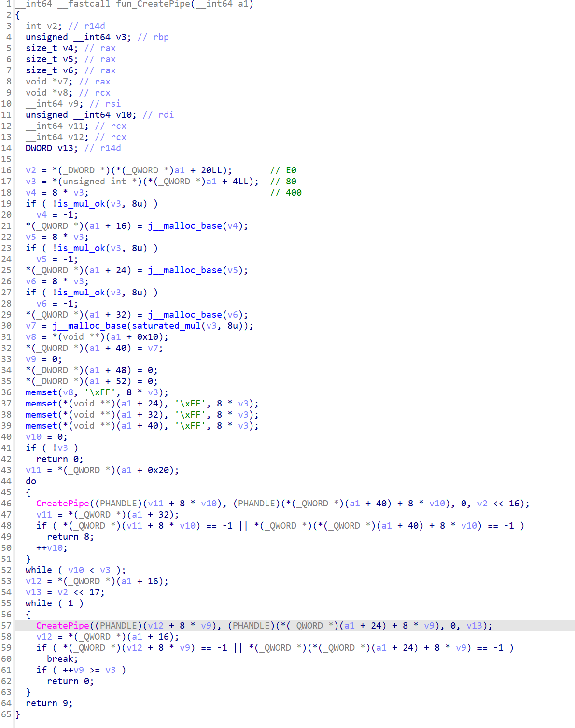Select the memset call on line 39
Image resolution: width=575 pixels, height=728 pixels.
41,426
